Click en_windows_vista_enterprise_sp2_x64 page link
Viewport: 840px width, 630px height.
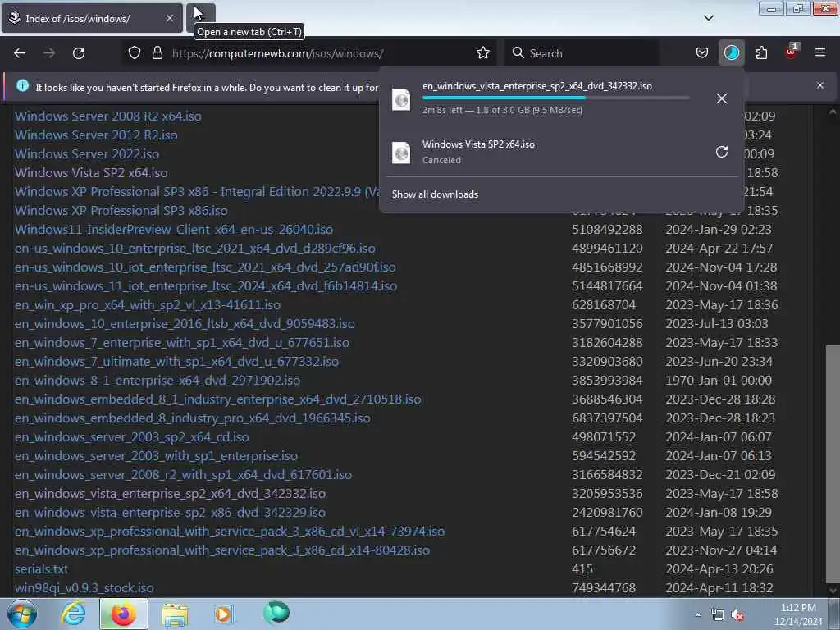(171, 493)
